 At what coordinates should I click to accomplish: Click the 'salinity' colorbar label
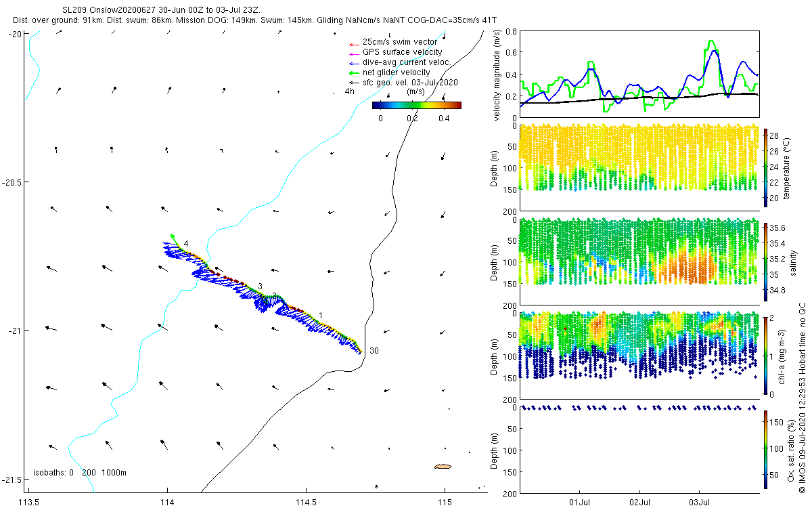click(x=793, y=262)
